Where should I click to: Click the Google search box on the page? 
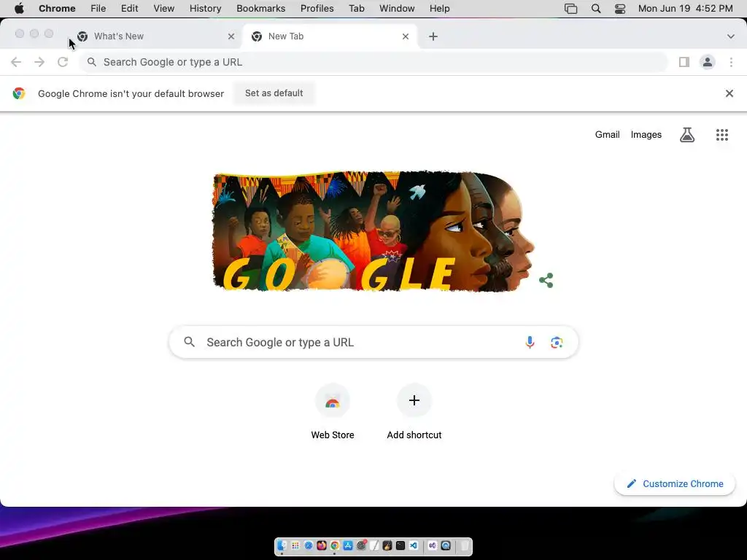[x=373, y=343]
